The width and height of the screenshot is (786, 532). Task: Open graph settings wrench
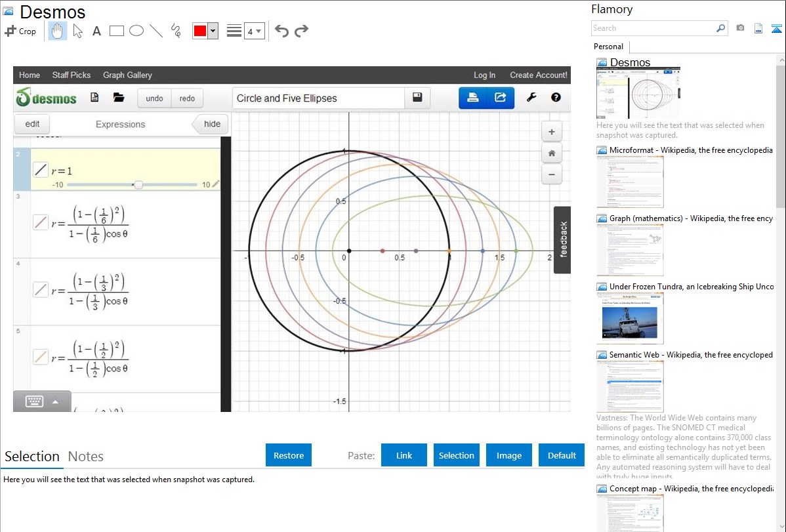pyautogui.click(x=531, y=97)
